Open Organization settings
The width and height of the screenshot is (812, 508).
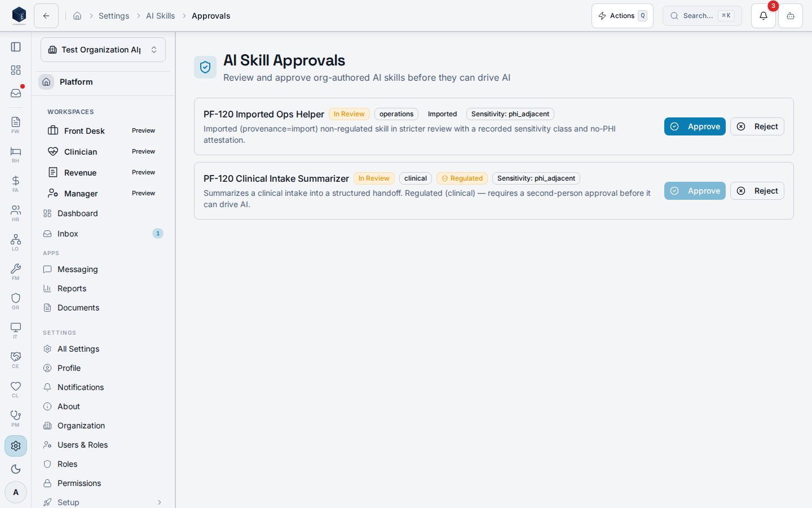(103, 426)
